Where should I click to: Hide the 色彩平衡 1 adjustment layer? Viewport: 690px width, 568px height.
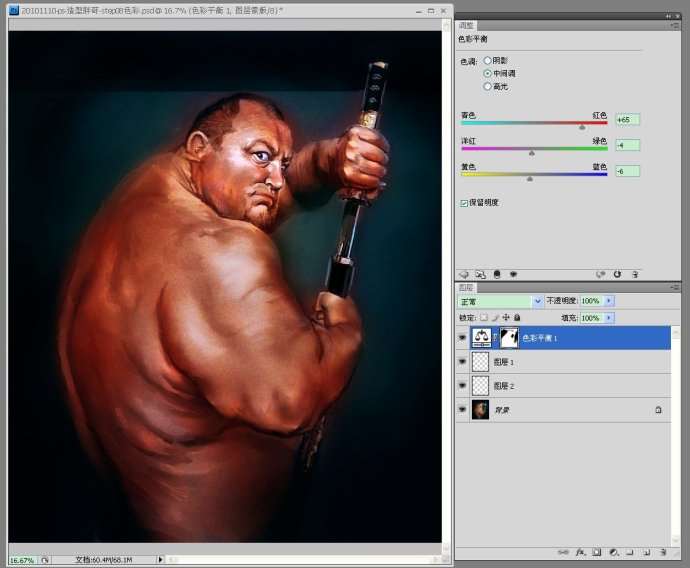pos(462,337)
